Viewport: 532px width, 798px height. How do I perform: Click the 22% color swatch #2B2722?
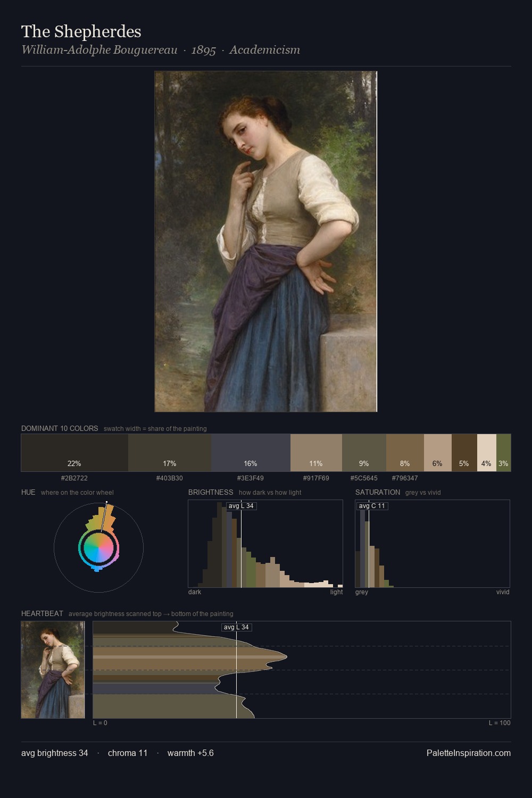tap(74, 453)
